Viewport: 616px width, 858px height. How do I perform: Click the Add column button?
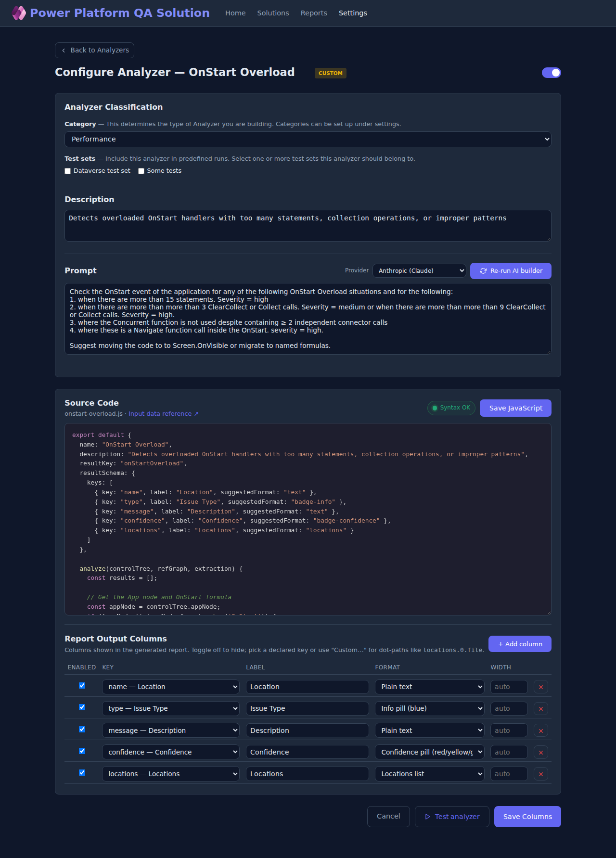coord(520,644)
